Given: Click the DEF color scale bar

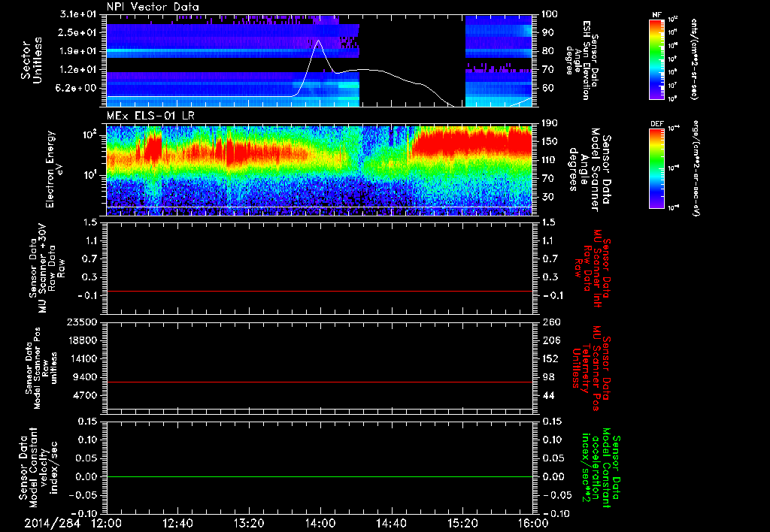Looking at the screenshot, I should point(656,168).
